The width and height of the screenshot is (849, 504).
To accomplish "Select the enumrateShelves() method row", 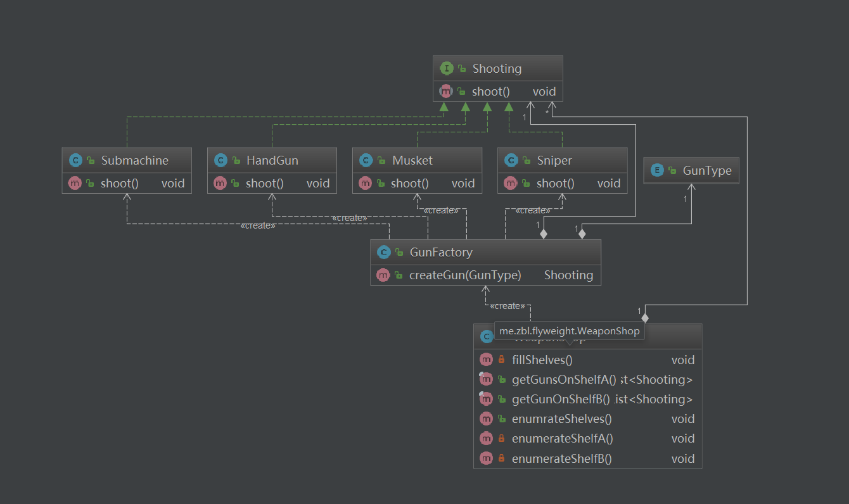I will point(562,419).
